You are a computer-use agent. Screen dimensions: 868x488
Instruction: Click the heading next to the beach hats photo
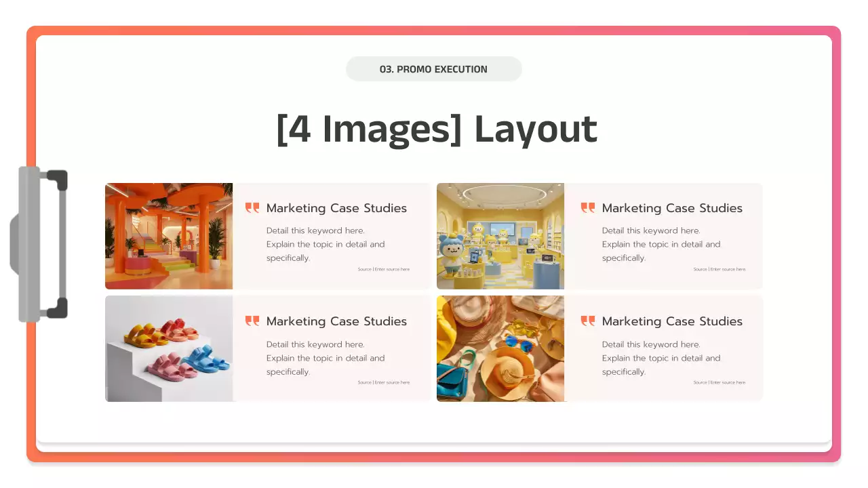(x=672, y=321)
